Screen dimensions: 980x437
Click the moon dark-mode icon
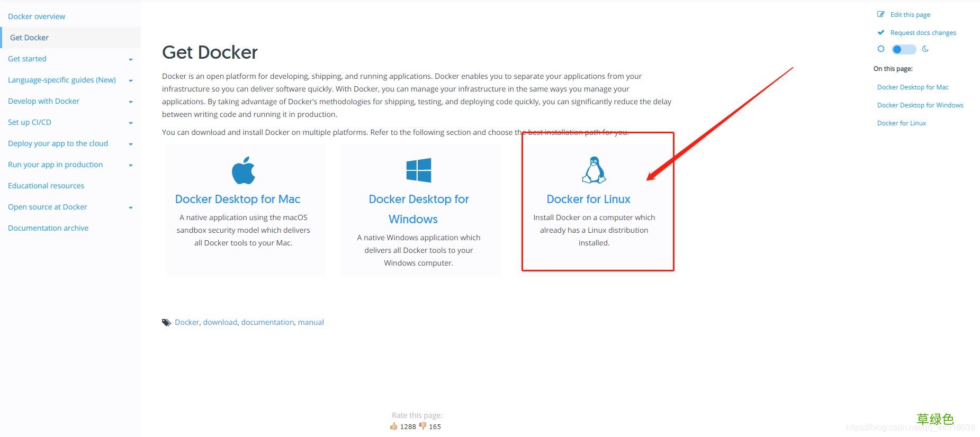coord(925,49)
